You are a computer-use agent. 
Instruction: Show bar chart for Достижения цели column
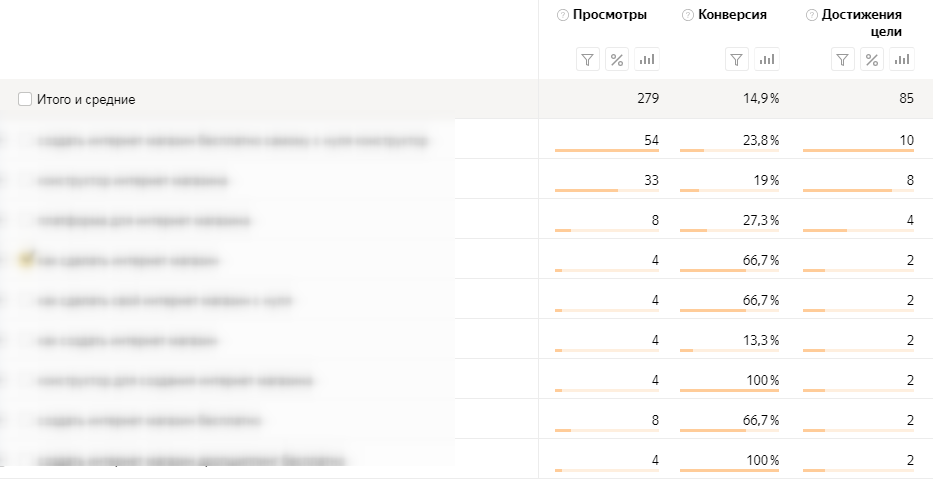tap(901, 60)
